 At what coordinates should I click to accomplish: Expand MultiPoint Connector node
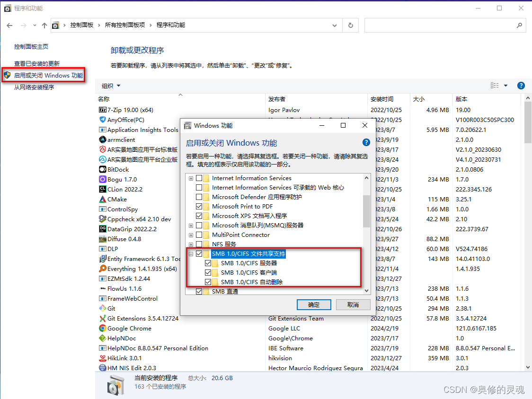(191, 235)
